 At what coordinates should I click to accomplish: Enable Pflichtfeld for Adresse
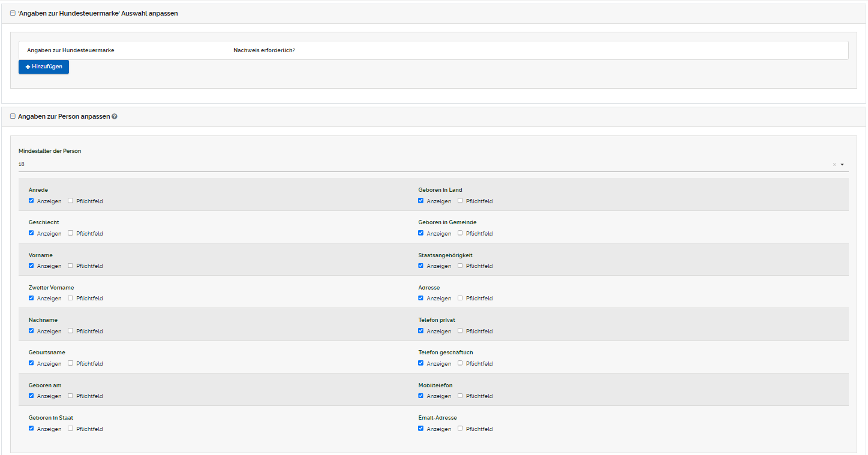point(460,298)
